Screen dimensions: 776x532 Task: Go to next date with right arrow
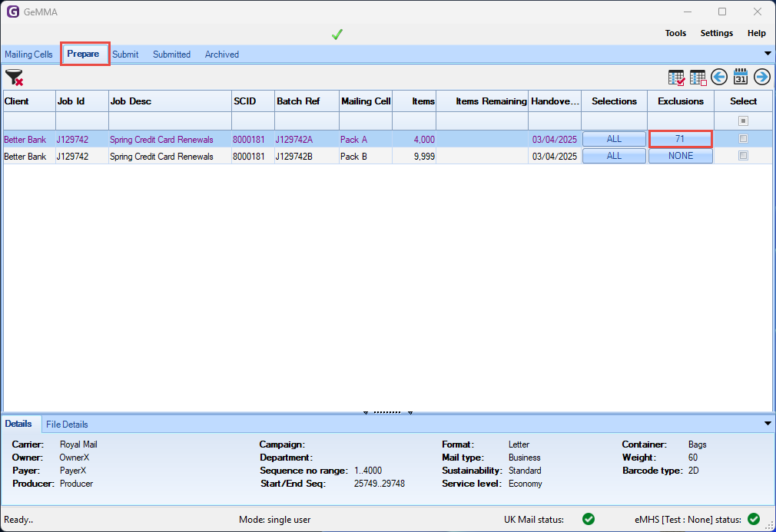pyautogui.click(x=762, y=77)
